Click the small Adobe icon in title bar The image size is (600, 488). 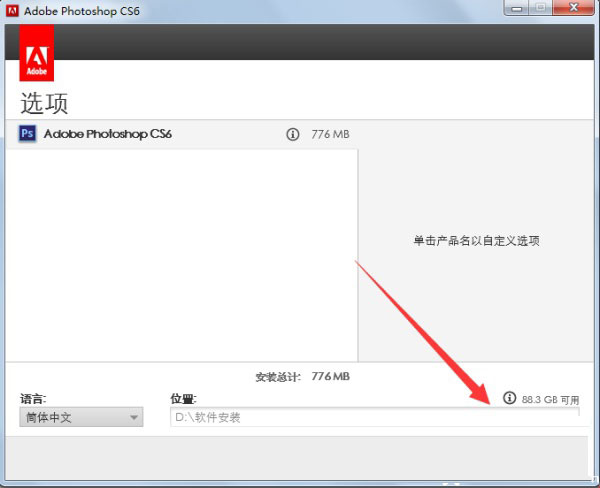click(12, 9)
